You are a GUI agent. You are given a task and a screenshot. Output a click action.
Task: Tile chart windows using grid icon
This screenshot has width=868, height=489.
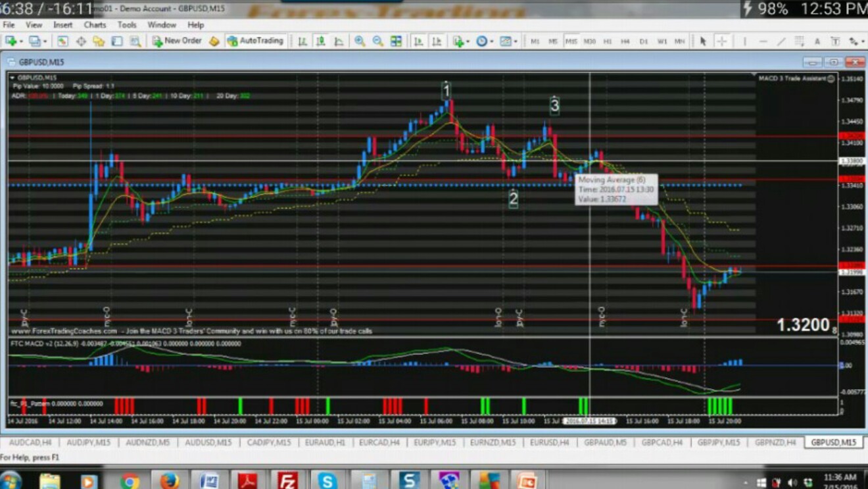[x=397, y=41]
